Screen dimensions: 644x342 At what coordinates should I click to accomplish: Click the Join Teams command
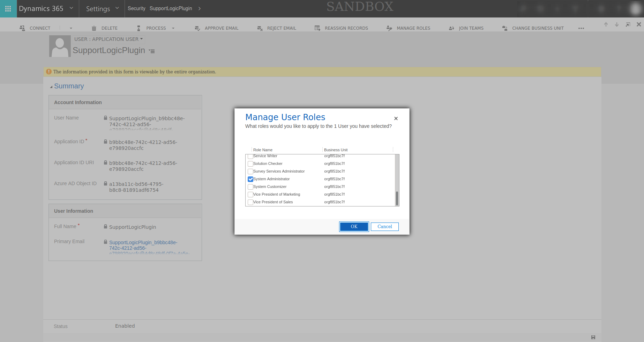pos(466,28)
